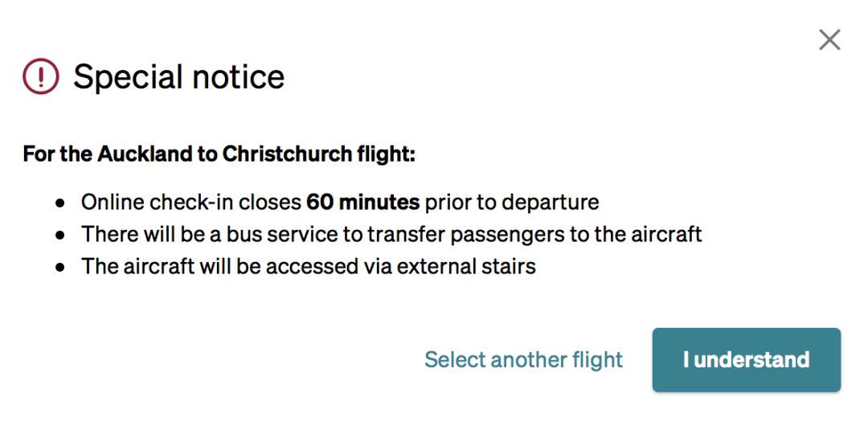The image size is (868, 422).
Task: Close the Special notice dialog with the X
Action: [x=829, y=40]
